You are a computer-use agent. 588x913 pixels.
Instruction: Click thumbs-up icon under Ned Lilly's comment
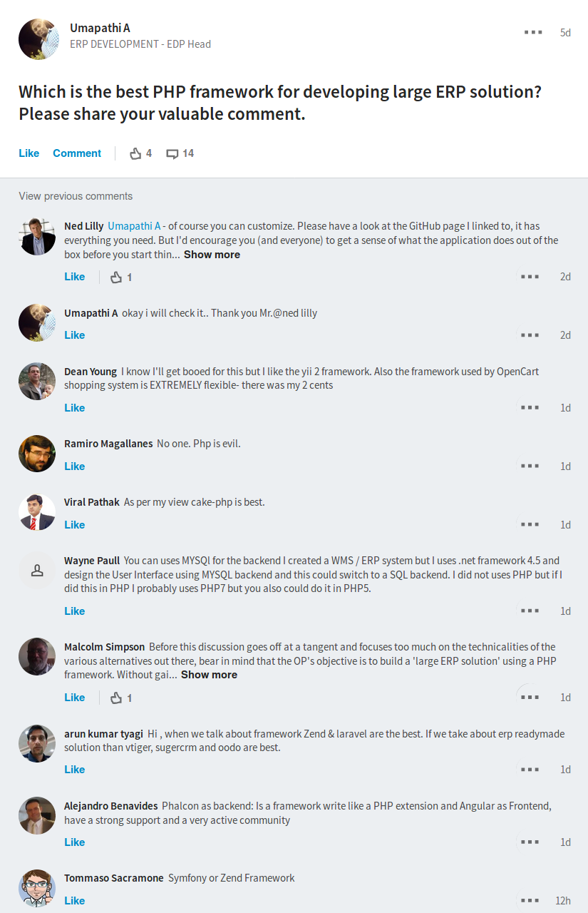(117, 277)
